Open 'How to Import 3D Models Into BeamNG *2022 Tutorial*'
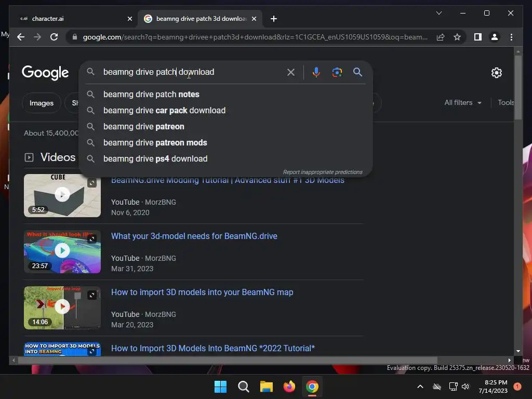 pyautogui.click(x=213, y=348)
